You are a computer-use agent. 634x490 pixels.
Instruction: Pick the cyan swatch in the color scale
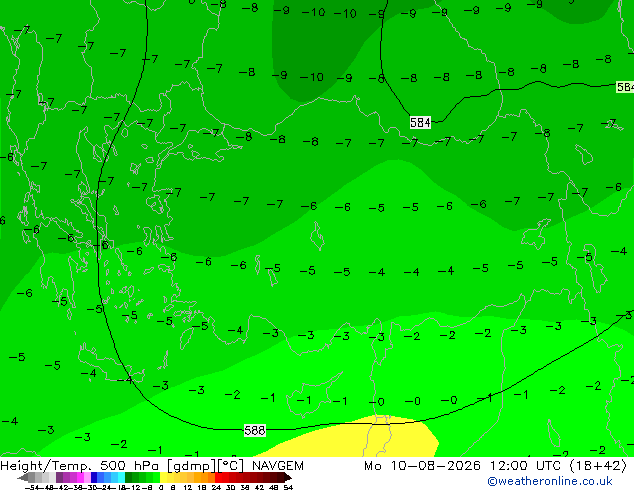121,477
